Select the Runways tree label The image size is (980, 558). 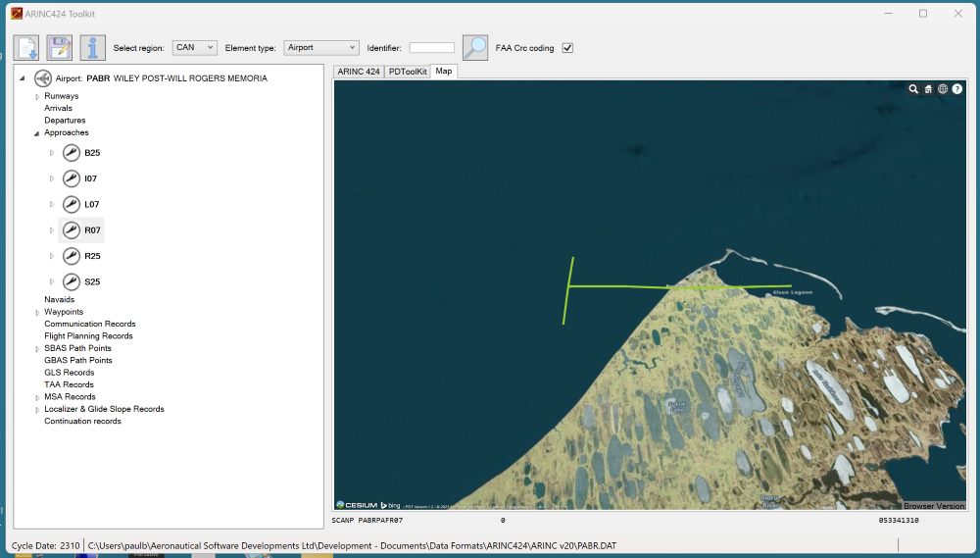[61, 96]
